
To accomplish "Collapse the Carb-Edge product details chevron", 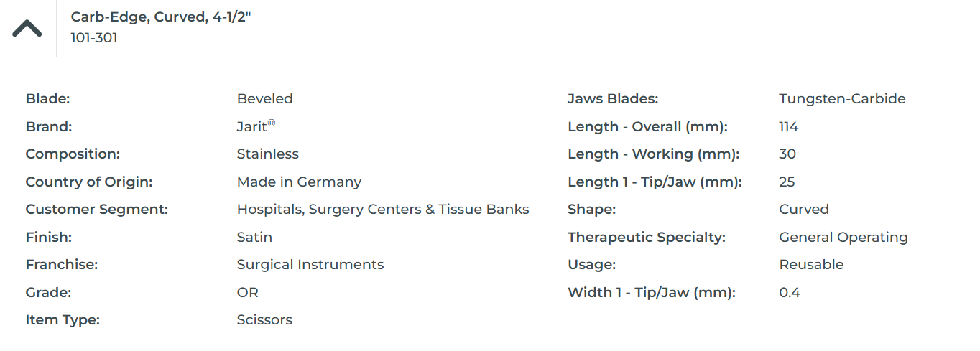I will [27, 28].
